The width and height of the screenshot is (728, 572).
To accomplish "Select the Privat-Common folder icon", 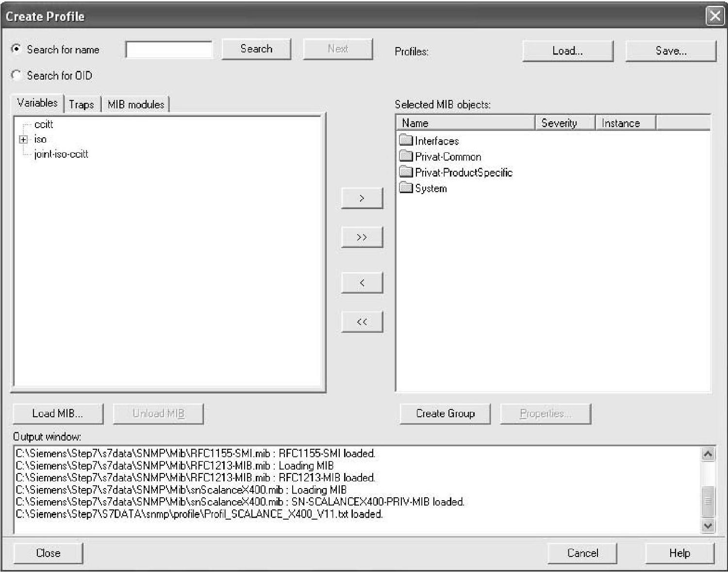I will (x=406, y=156).
